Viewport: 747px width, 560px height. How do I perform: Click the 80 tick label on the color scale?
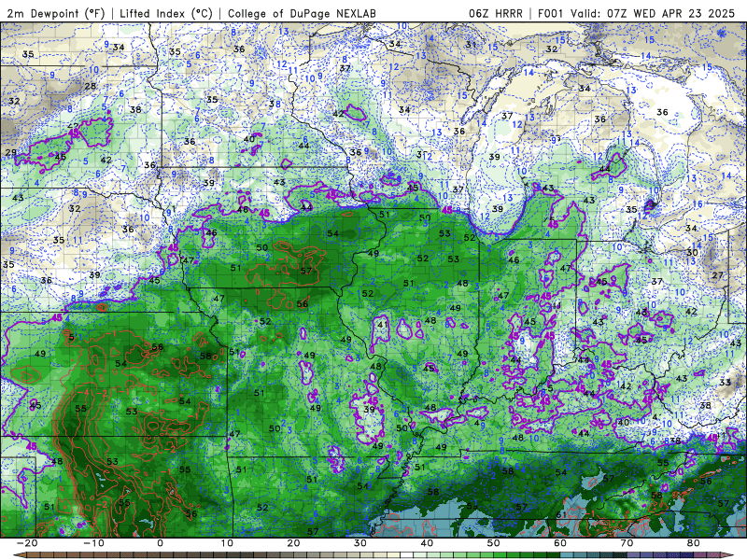[x=694, y=543]
